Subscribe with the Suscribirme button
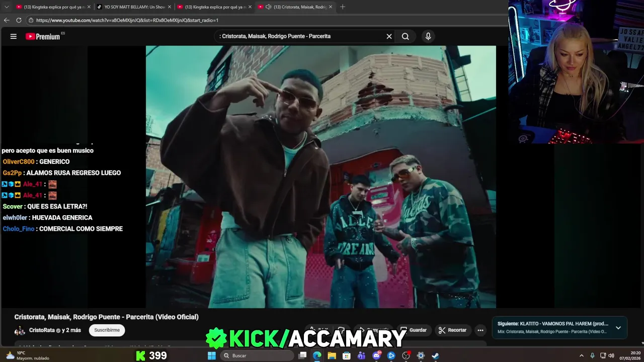This screenshot has height=362, width=644. point(107,330)
